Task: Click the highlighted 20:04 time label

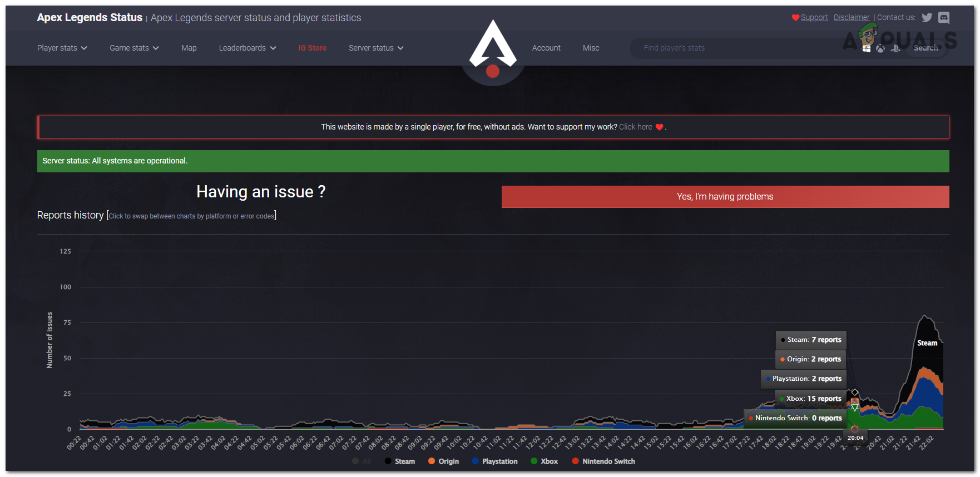Action: coord(855,438)
